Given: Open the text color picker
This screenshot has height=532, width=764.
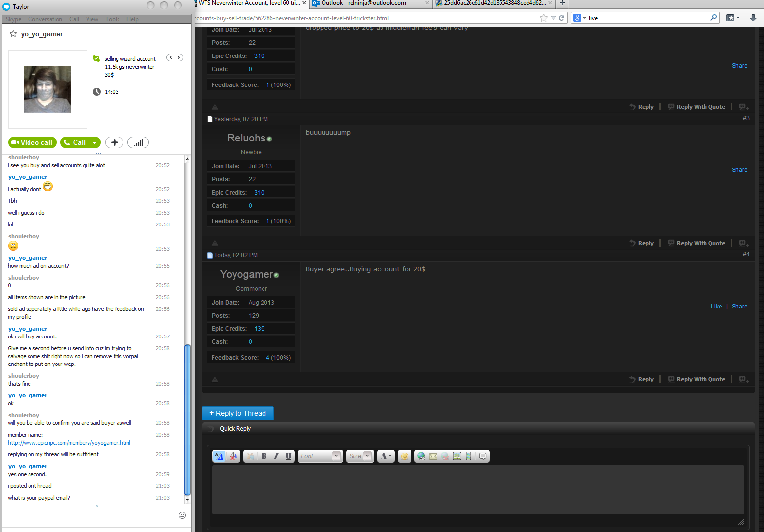Looking at the screenshot, I should [x=386, y=456].
